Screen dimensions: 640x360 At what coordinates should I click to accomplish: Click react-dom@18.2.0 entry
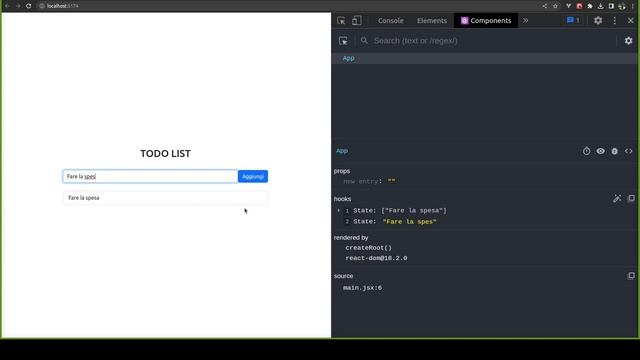[x=376, y=258]
